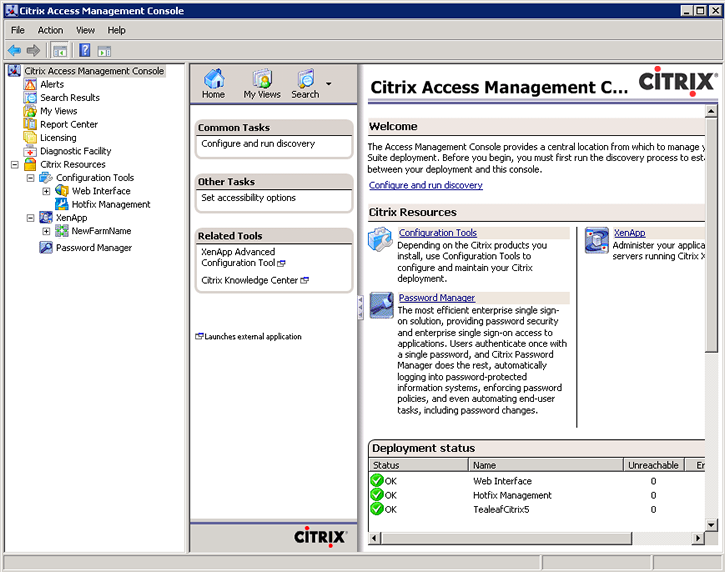725x572 pixels.
Task: Click the horizontal scrollbar right arrow
Action: (x=698, y=538)
